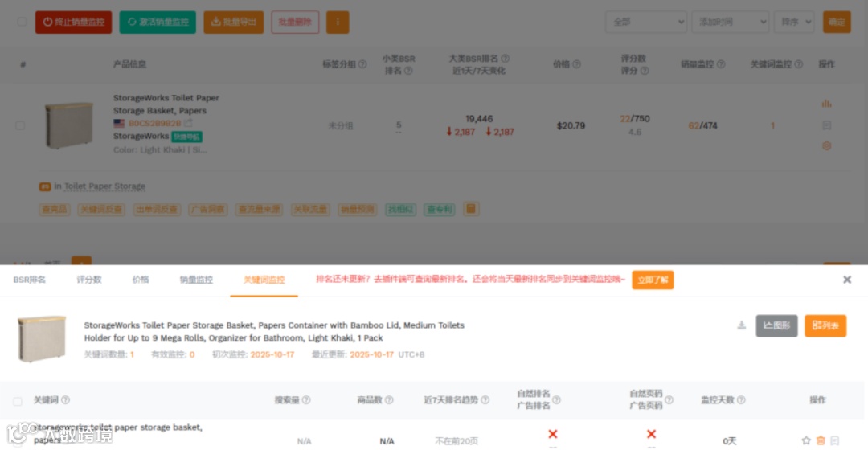The height and width of the screenshot is (450, 868).
Task: Show help tooltip for 价格 column header
Action: coord(577,64)
